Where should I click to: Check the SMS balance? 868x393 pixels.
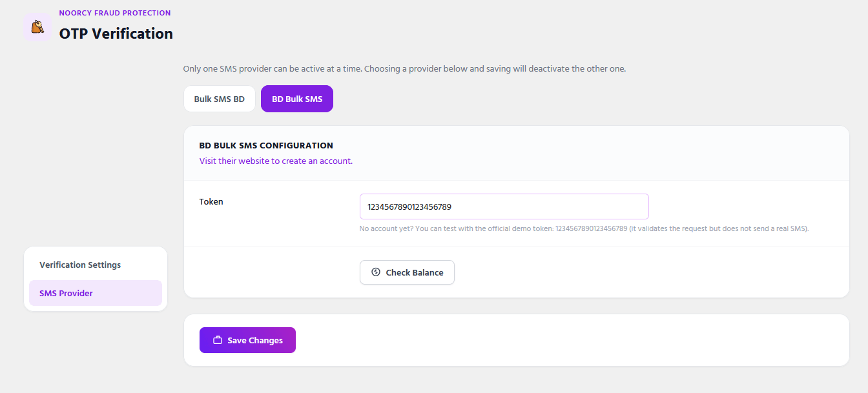[407, 272]
